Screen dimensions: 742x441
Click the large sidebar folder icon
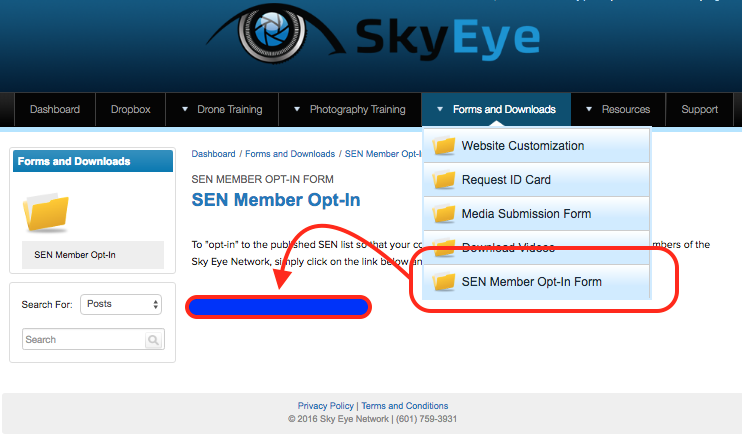pos(46,212)
